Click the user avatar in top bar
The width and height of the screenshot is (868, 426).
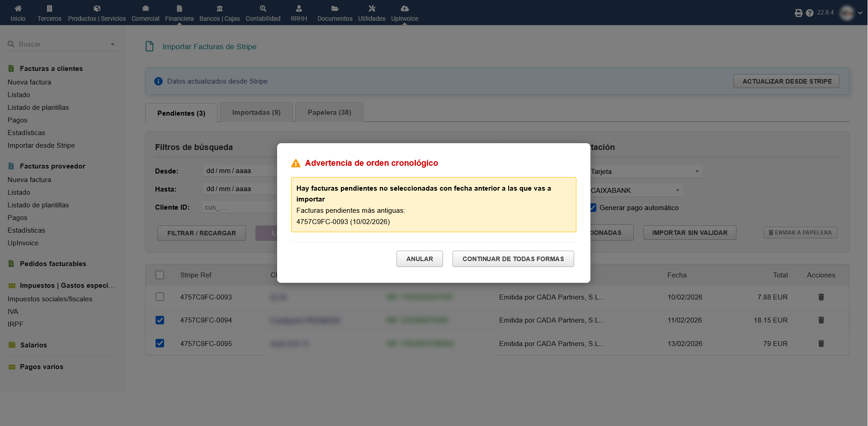tap(847, 13)
